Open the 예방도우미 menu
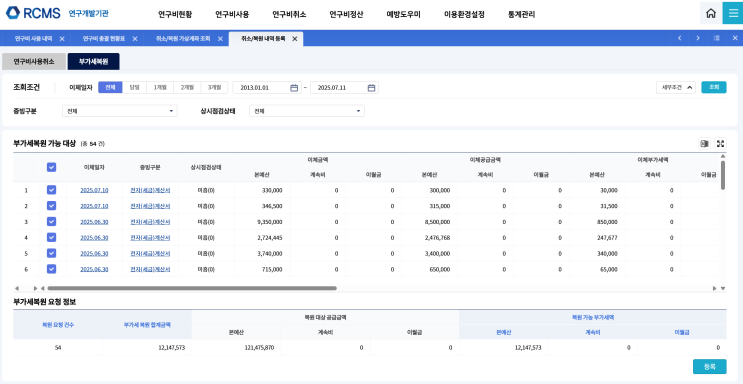743x384 pixels. 403,14
